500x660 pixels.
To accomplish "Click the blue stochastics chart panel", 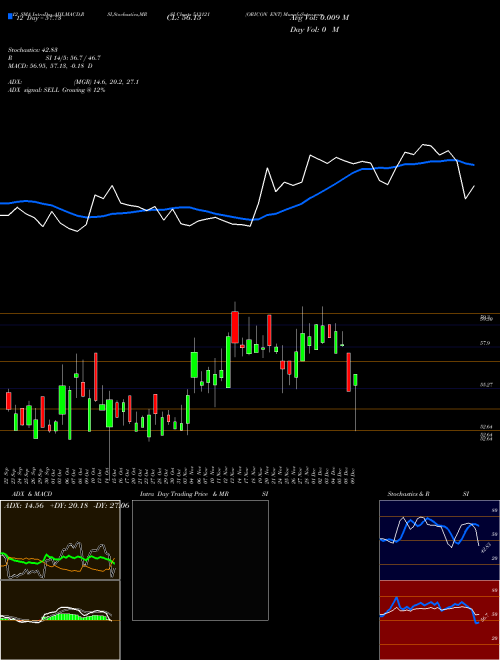I will pos(439,540).
